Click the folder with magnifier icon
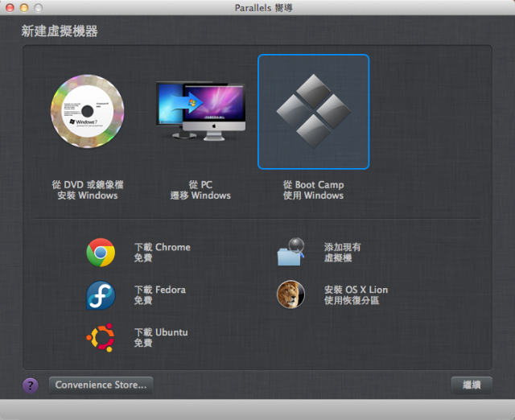The width and height of the screenshot is (515, 420). point(290,252)
